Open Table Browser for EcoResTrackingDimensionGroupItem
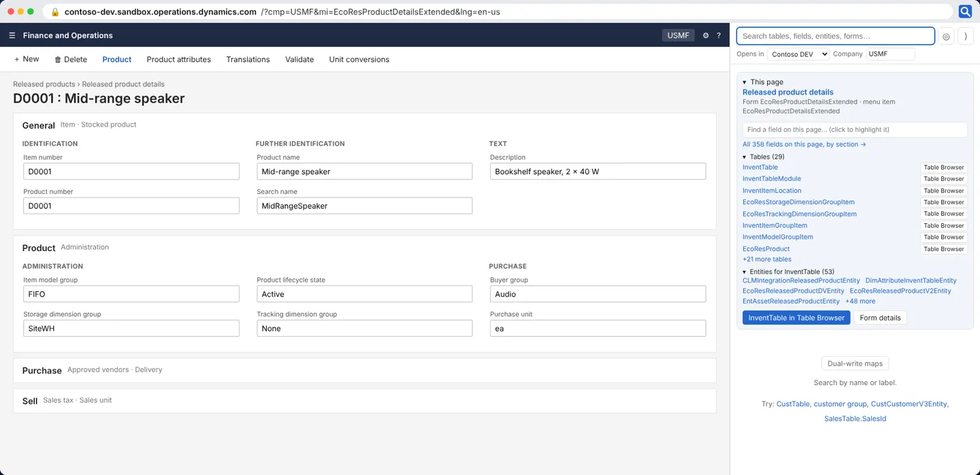The width and height of the screenshot is (980, 475). point(943,214)
